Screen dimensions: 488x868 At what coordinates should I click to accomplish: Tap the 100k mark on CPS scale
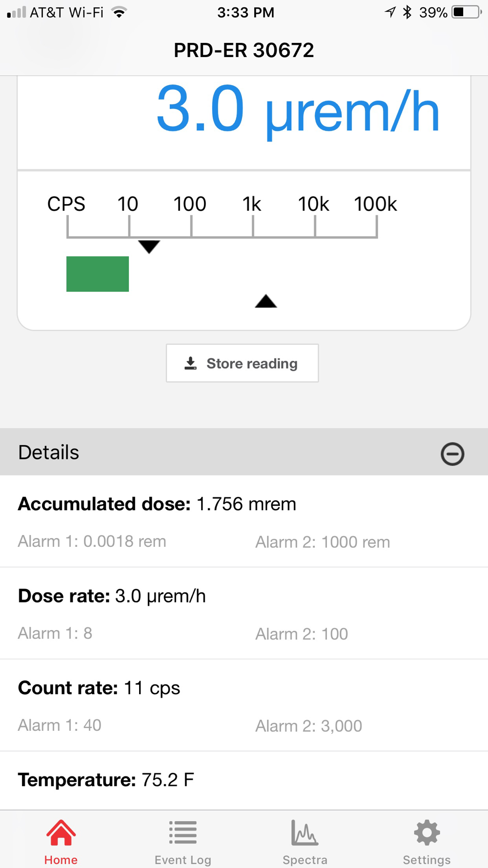(375, 204)
